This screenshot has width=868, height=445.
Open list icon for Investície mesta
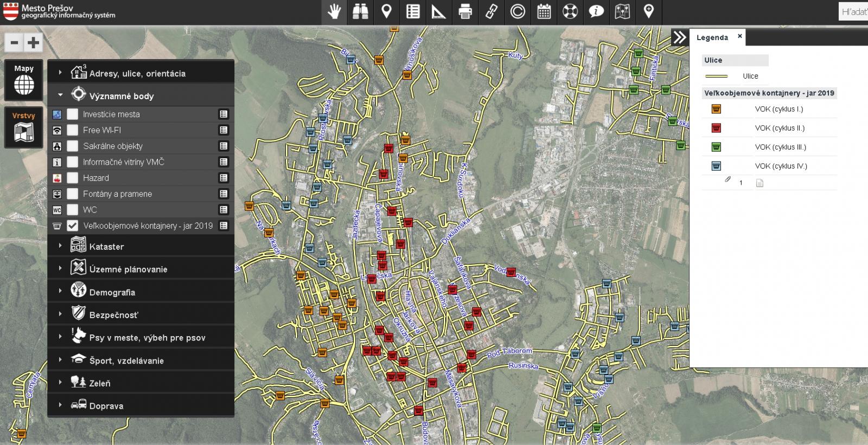[224, 114]
